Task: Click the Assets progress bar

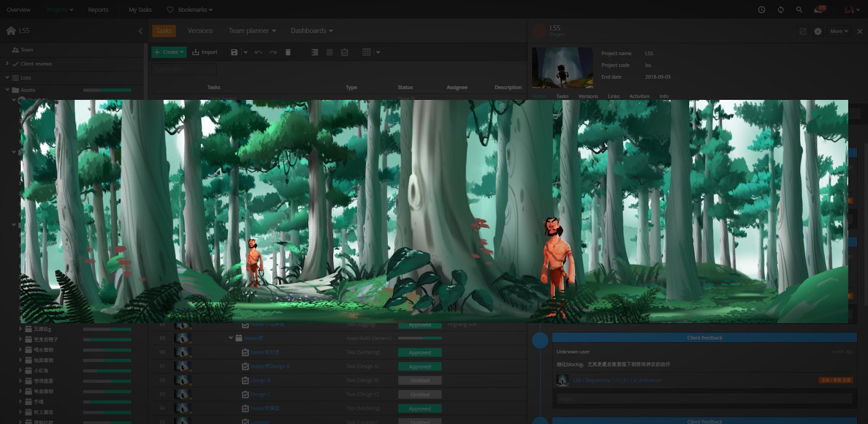Action: click(107, 90)
